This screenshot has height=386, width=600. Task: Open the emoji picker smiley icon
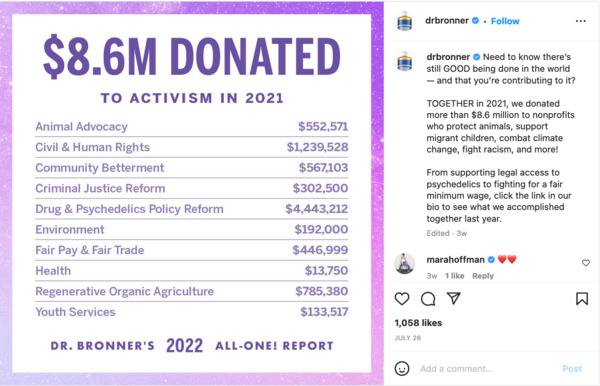(402, 368)
